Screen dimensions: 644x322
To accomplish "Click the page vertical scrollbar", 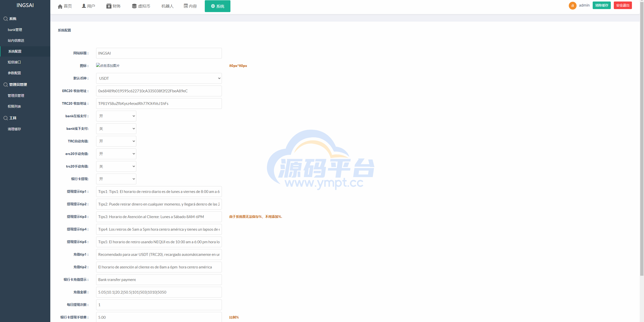I will (642, 138).
